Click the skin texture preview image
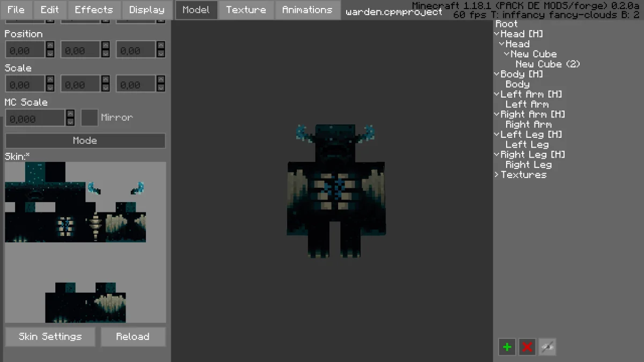The image size is (644, 362). click(85, 242)
